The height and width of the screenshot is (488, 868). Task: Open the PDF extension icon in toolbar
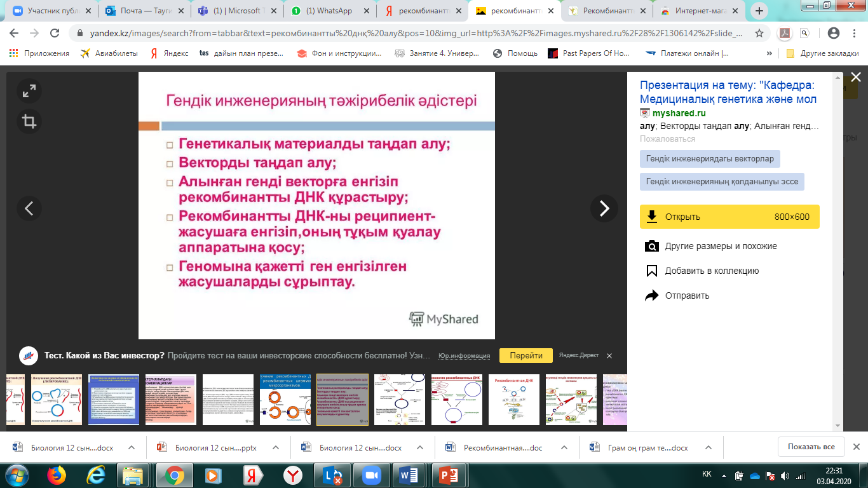pos(785,33)
